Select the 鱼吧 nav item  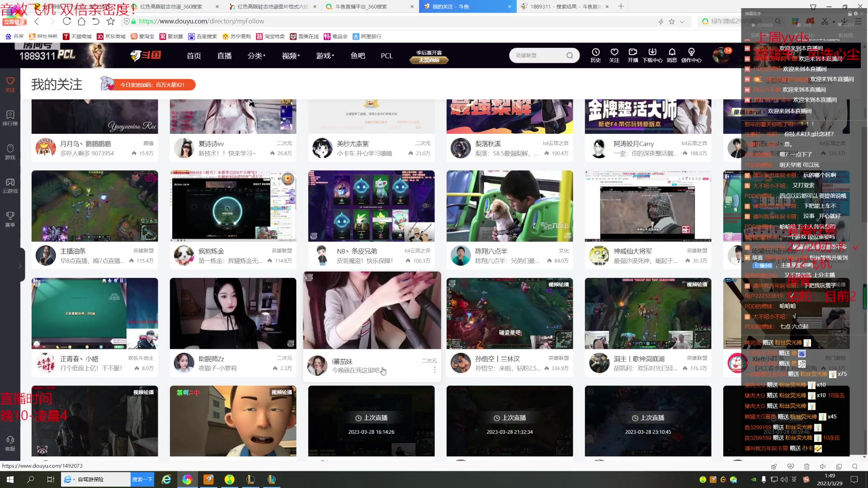point(358,56)
